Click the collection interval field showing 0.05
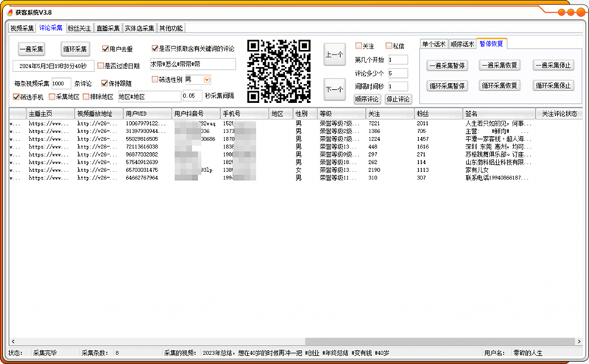Image resolution: width=589 pixels, height=364 pixels. point(192,96)
